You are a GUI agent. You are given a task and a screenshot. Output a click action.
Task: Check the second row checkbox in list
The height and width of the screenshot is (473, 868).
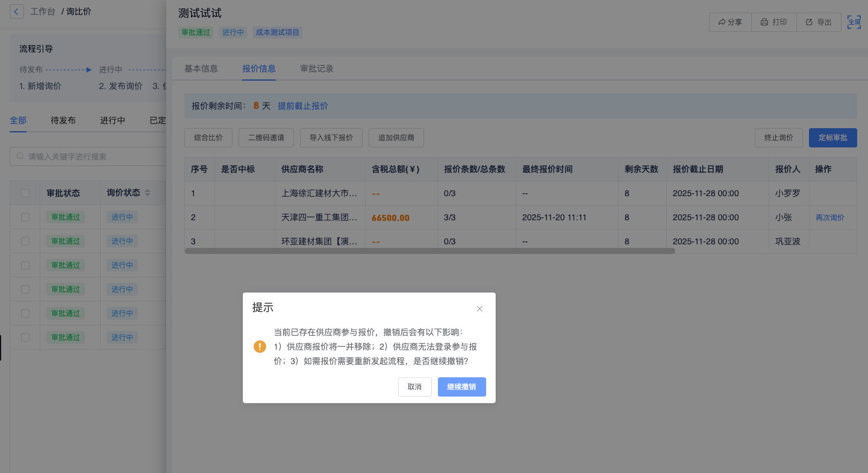(x=25, y=241)
